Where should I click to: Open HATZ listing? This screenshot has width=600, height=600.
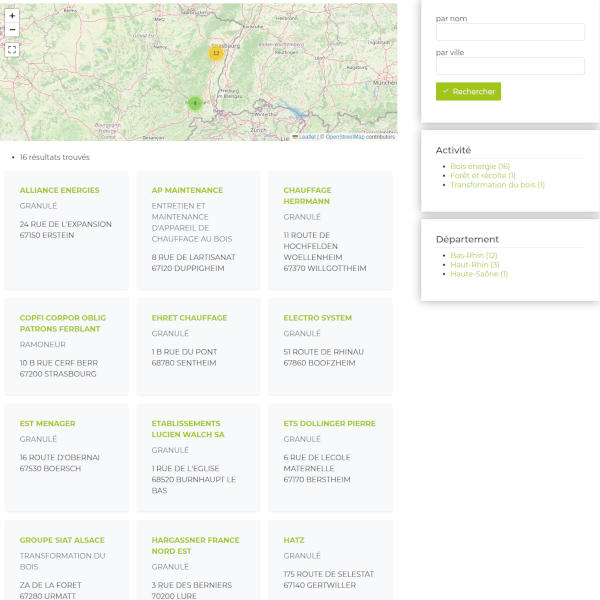tap(294, 540)
